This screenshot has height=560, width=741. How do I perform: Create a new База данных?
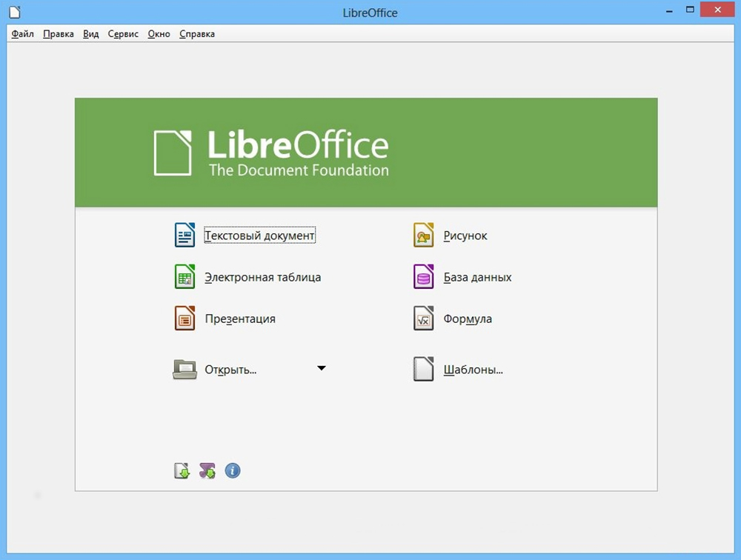click(x=477, y=277)
